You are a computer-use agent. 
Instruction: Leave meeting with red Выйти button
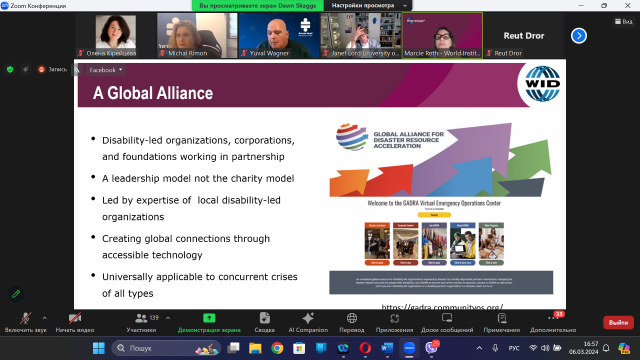pos(618,322)
